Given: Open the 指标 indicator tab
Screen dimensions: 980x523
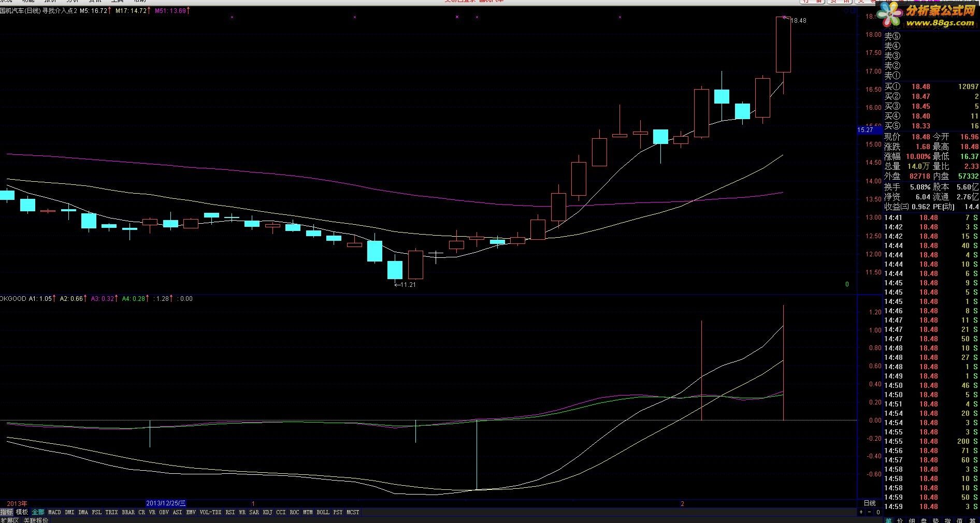Looking at the screenshot, I should [x=7, y=512].
